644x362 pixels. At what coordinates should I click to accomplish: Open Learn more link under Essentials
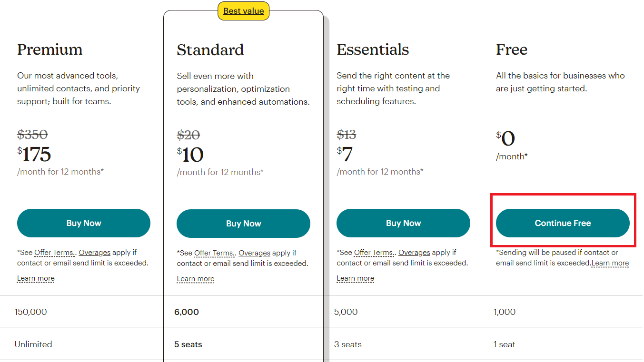pos(356,278)
